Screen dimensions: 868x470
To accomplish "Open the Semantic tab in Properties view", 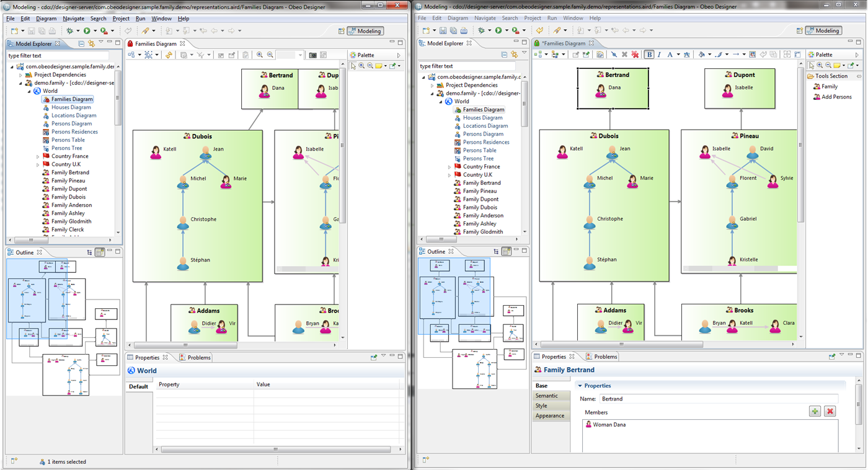I will 546,396.
